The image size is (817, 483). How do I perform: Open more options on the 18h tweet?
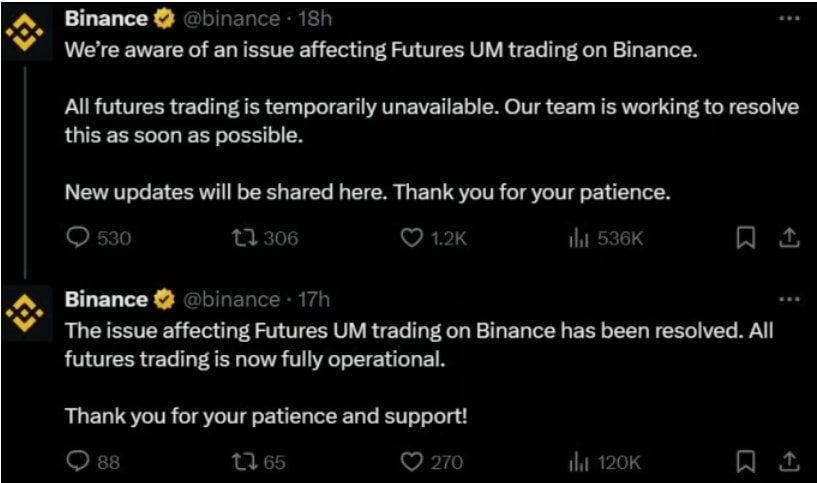789,18
